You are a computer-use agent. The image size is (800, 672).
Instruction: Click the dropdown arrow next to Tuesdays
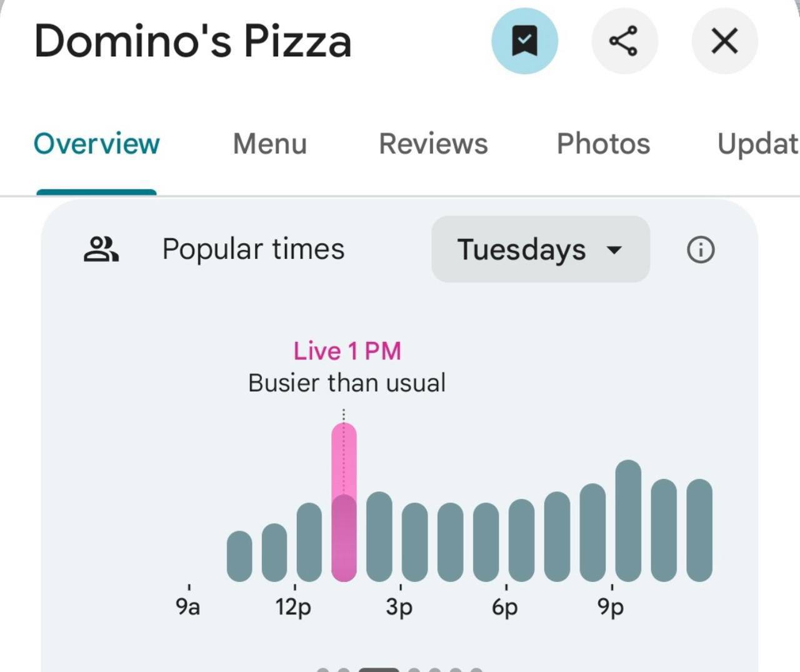614,250
